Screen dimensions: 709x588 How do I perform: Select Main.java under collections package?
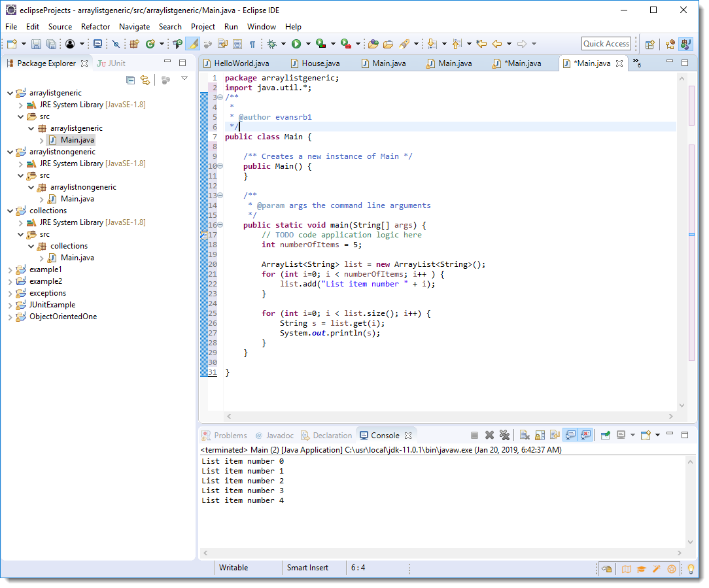click(77, 258)
